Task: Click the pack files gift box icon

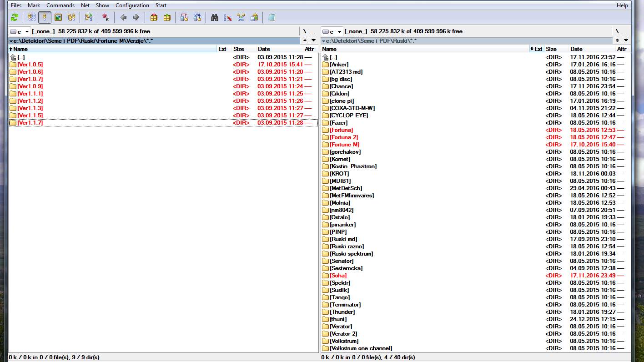Action: [154, 17]
